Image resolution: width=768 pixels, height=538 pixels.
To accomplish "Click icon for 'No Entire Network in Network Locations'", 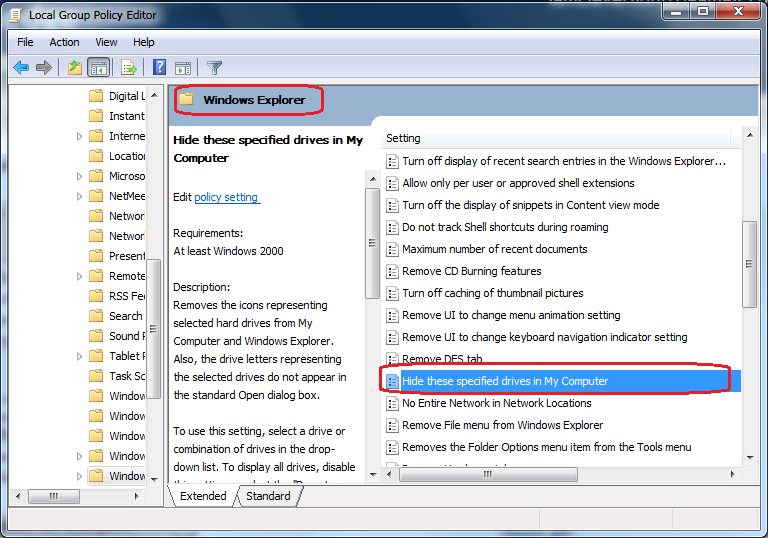I will (392, 403).
